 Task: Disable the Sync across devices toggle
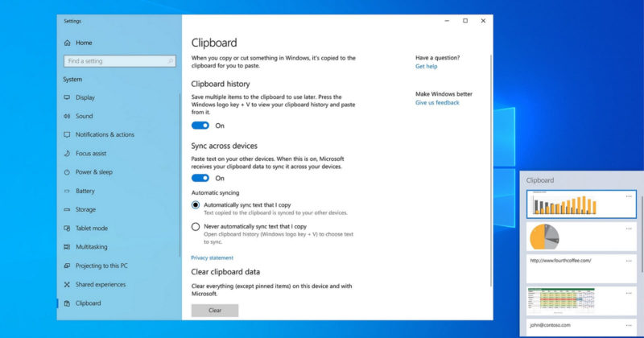click(x=200, y=178)
